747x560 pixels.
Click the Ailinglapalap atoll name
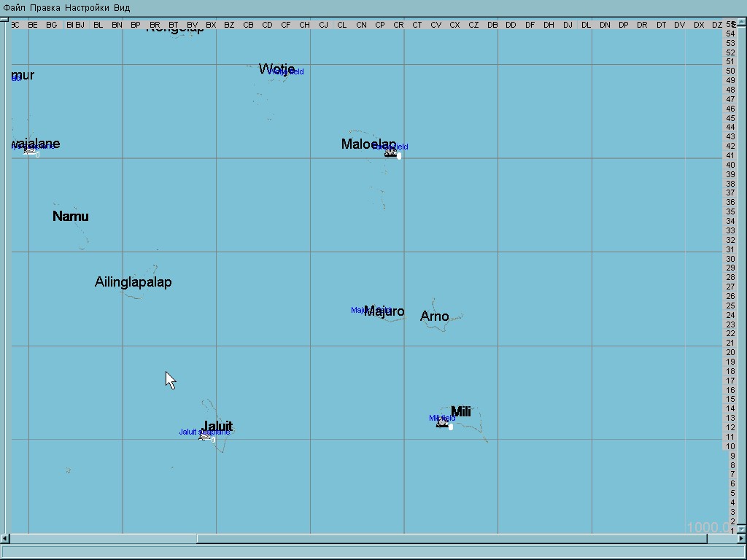(133, 282)
